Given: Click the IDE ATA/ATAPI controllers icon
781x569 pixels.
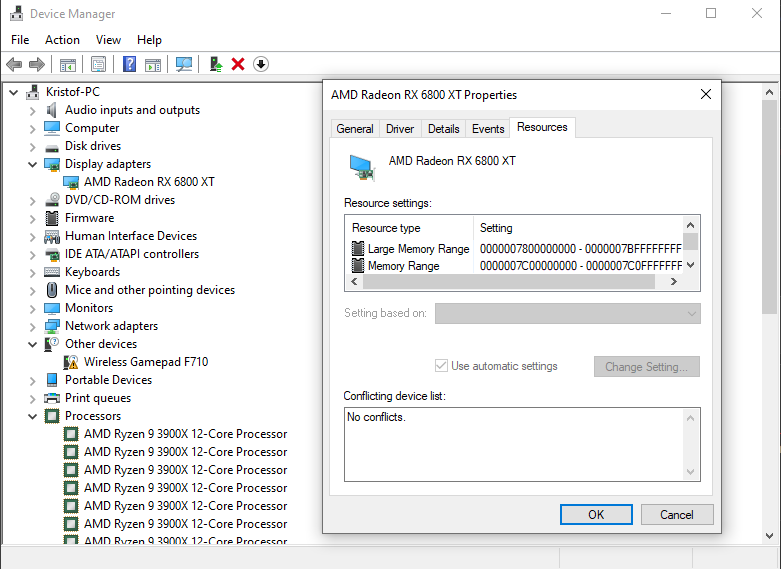Looking at the screenshot, I should [52, 255].
